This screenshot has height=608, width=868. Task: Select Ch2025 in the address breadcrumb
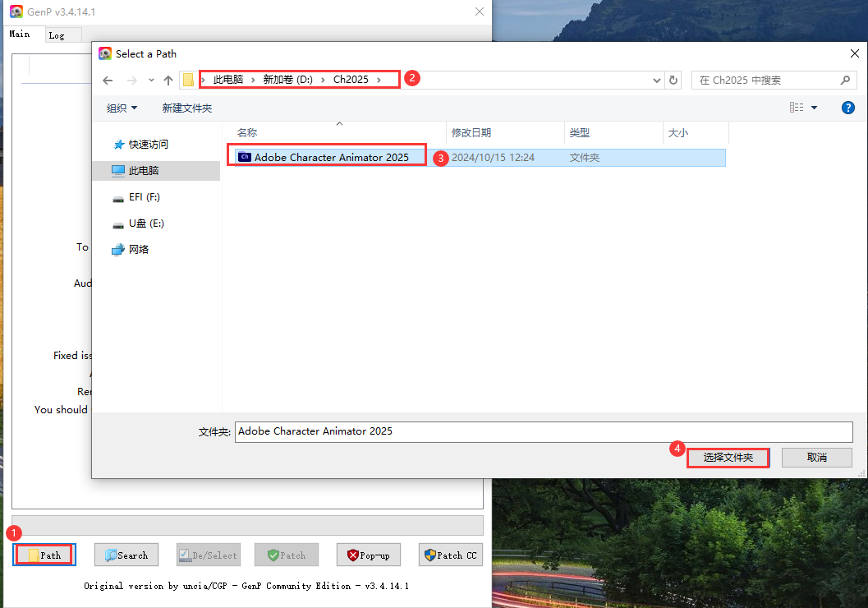tap(351, 80)
